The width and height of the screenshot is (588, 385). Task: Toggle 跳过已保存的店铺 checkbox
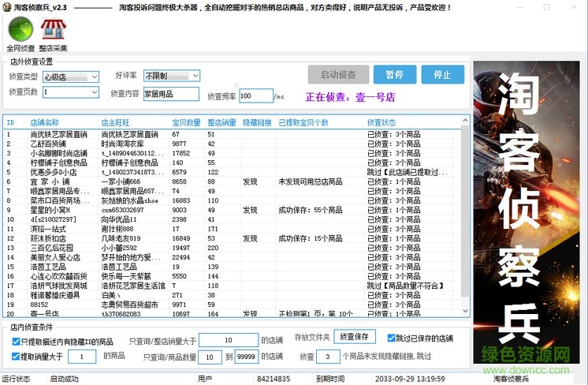pyautogui.click(x=389, y=339)
